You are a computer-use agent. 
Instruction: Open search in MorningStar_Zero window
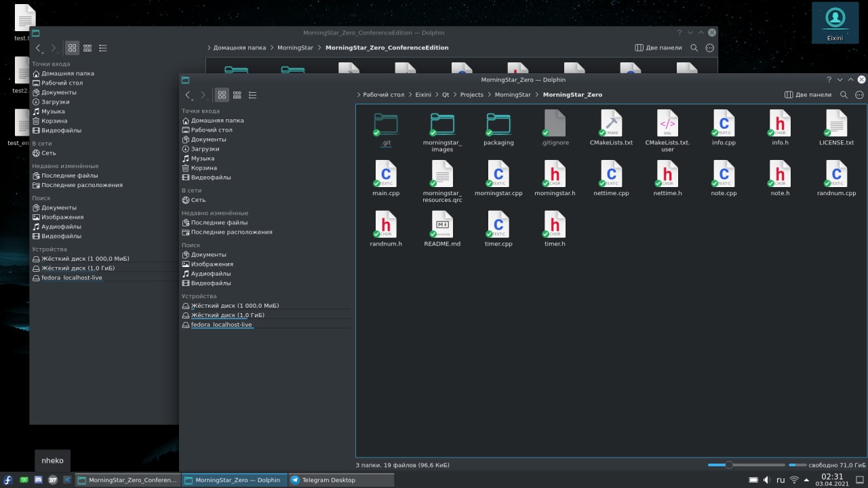(844, 95)
